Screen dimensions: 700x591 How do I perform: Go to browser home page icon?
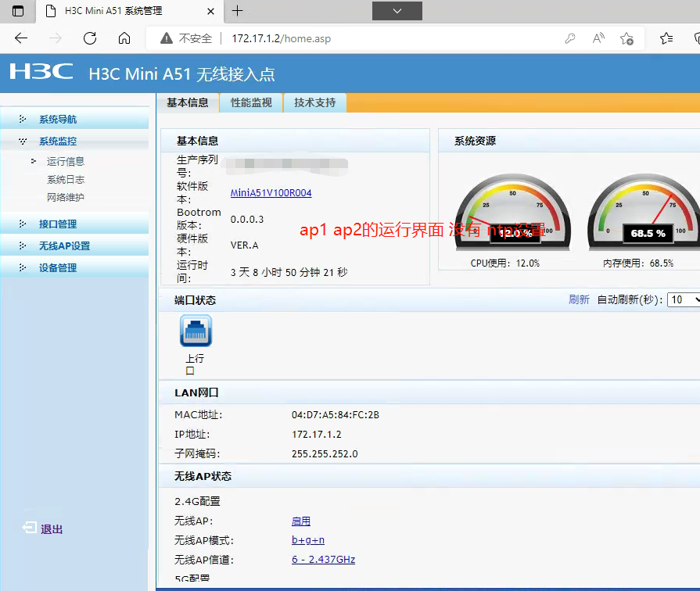point(124,38)
